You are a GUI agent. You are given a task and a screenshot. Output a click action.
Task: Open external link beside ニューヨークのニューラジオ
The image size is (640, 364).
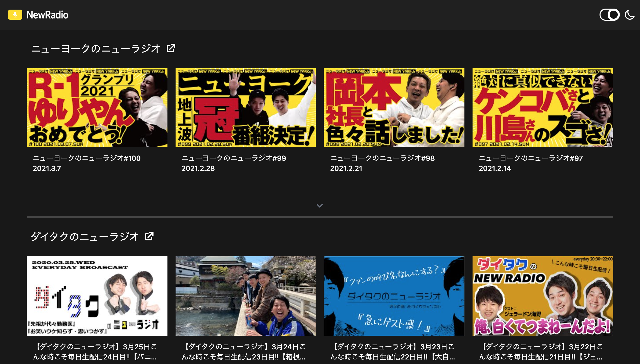click(x=171, y=48)
